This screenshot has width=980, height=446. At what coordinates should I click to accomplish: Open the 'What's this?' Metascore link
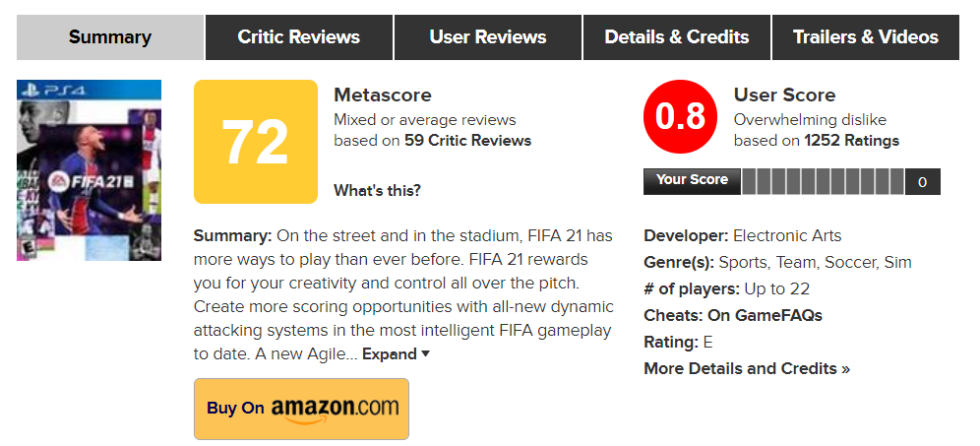click(x=377, y=190)
